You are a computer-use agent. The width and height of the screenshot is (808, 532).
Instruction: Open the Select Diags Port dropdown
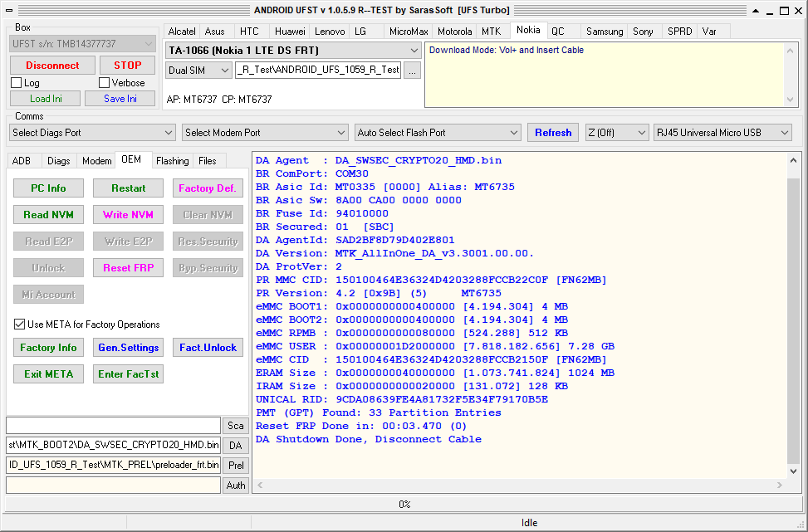pos(93,132)
